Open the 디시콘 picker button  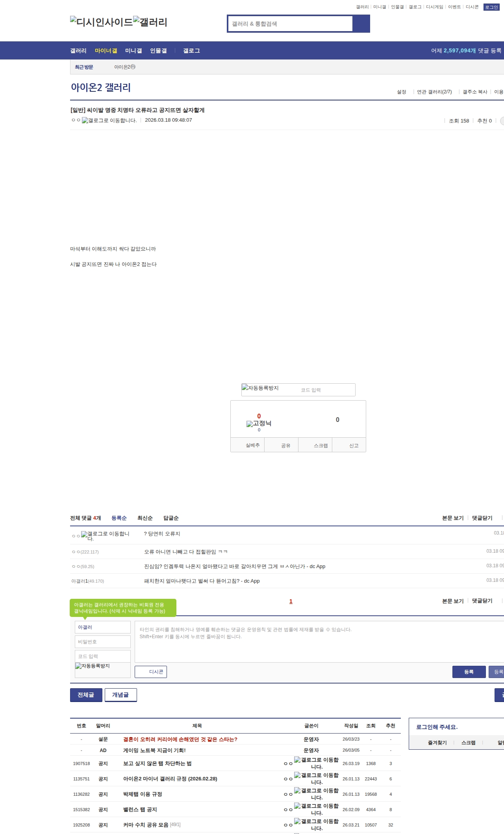(x=151, y=672)
